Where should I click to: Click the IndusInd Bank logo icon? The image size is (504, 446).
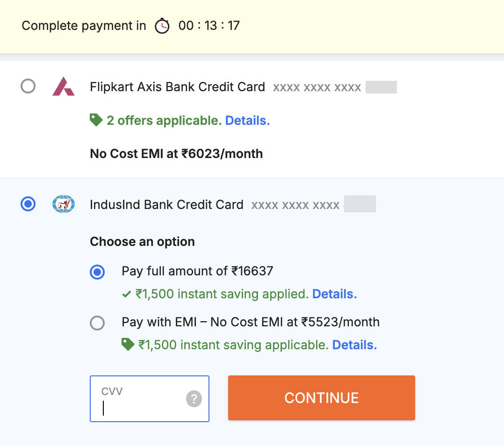64,204
